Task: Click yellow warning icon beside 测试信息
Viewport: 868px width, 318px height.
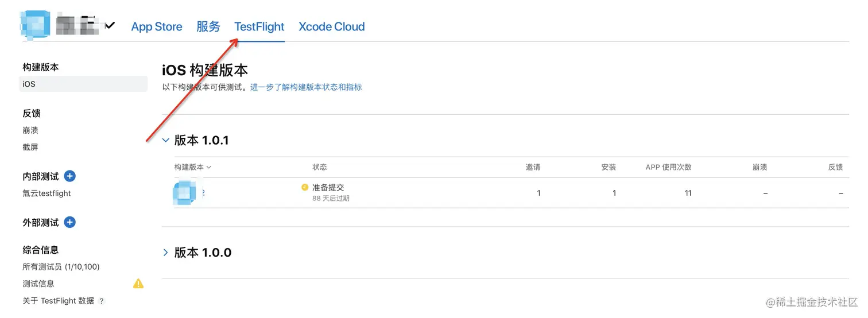Action: [138, 284]
